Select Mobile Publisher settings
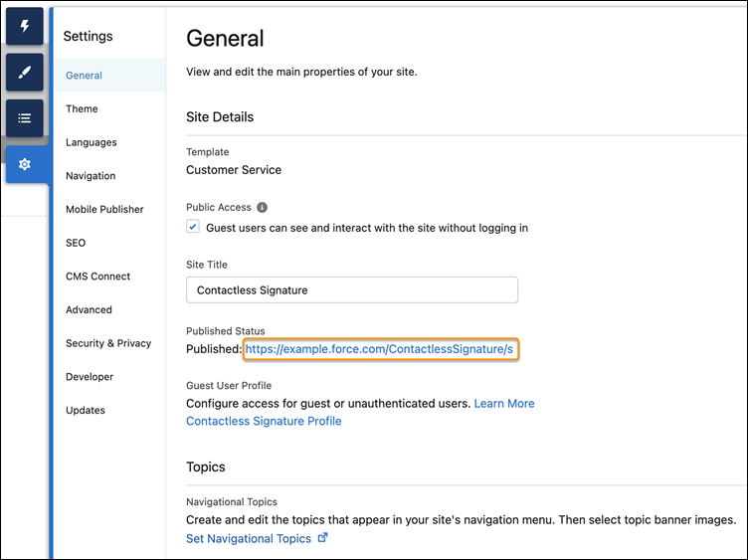Screen dimensions: 748x560 (x=104, y=209)
